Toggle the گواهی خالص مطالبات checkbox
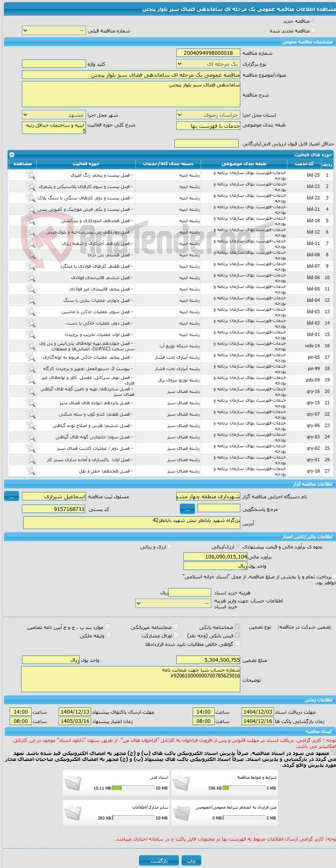Screen dimensions: 336x868 [238, 643]
